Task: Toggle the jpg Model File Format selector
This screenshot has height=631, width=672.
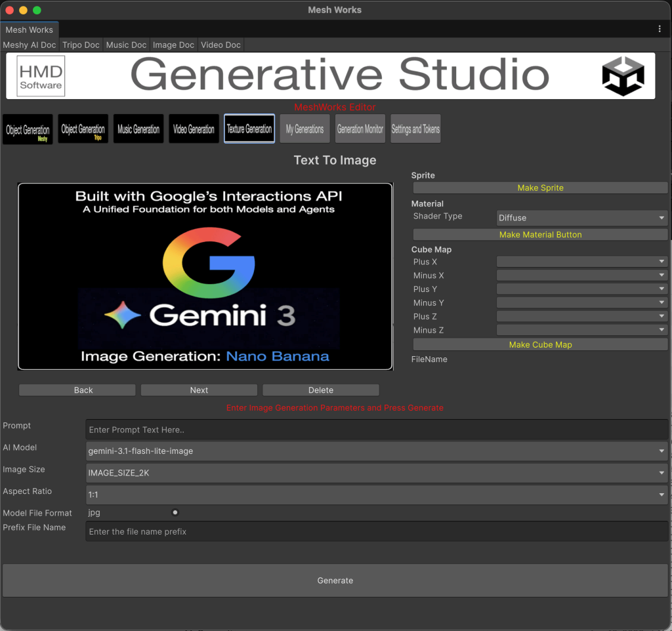Action: [175, 512]
